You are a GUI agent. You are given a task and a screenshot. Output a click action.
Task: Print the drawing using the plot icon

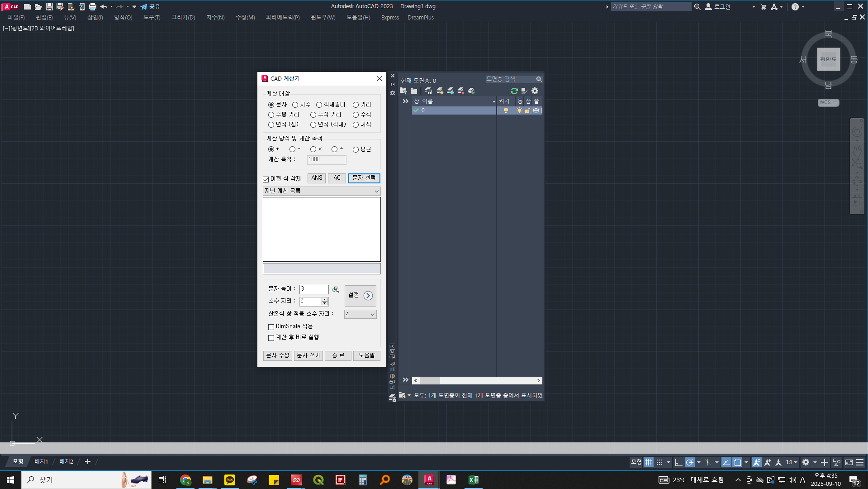pos(93,7)
